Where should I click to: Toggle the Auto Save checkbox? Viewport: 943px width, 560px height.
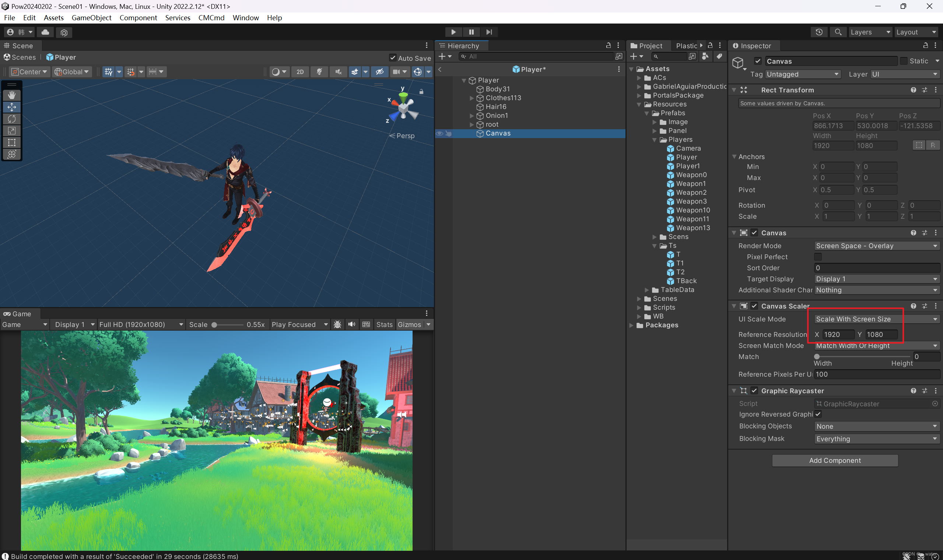point(393,58)
